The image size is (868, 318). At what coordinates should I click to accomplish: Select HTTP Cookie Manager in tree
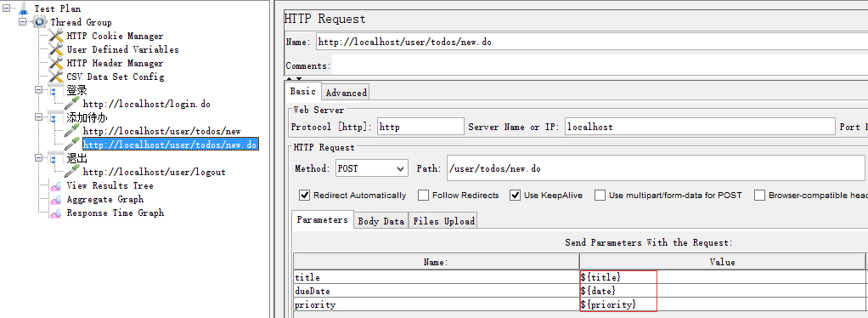[x=116, y=36]
